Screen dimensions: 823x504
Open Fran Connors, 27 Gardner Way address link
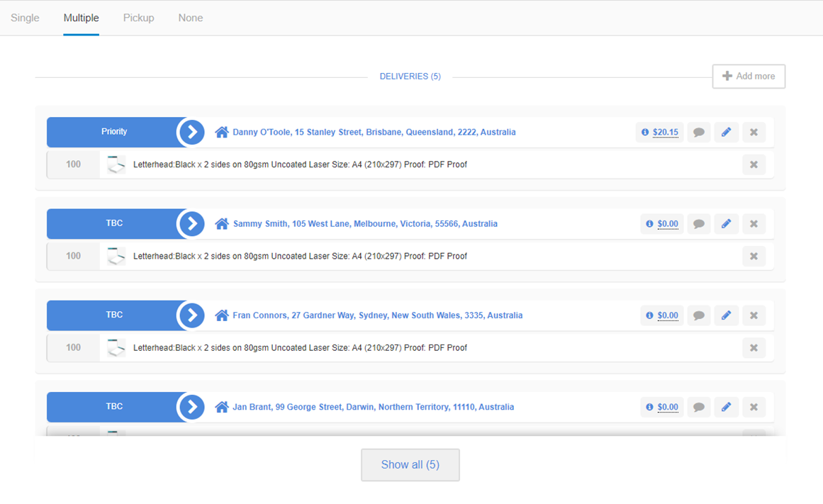(x=377, y=315)
